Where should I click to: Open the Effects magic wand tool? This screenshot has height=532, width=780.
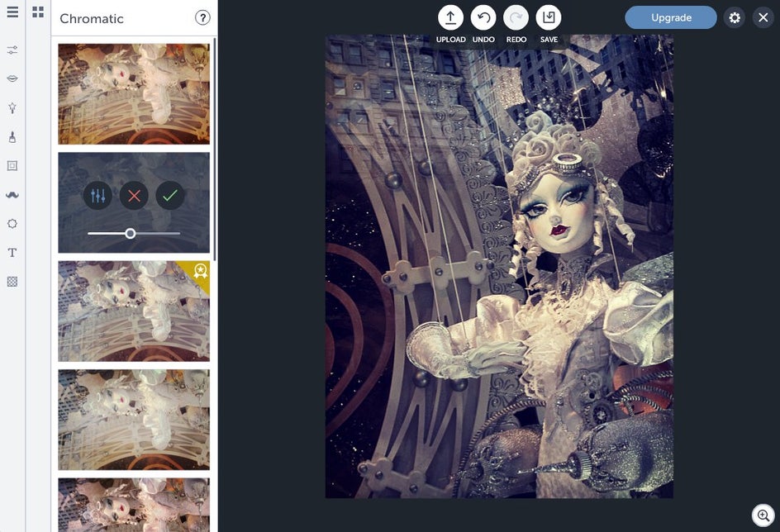tap(12, 108)
